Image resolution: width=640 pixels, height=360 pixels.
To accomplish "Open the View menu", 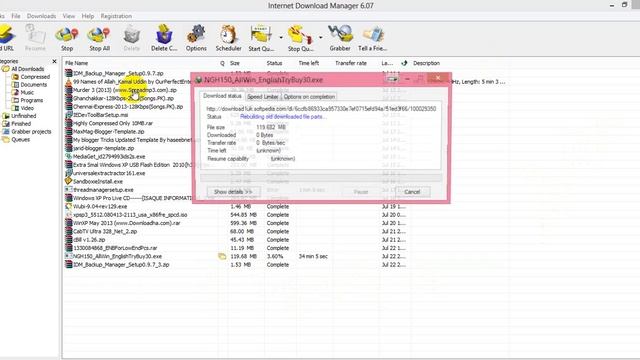I will point(69,16).
